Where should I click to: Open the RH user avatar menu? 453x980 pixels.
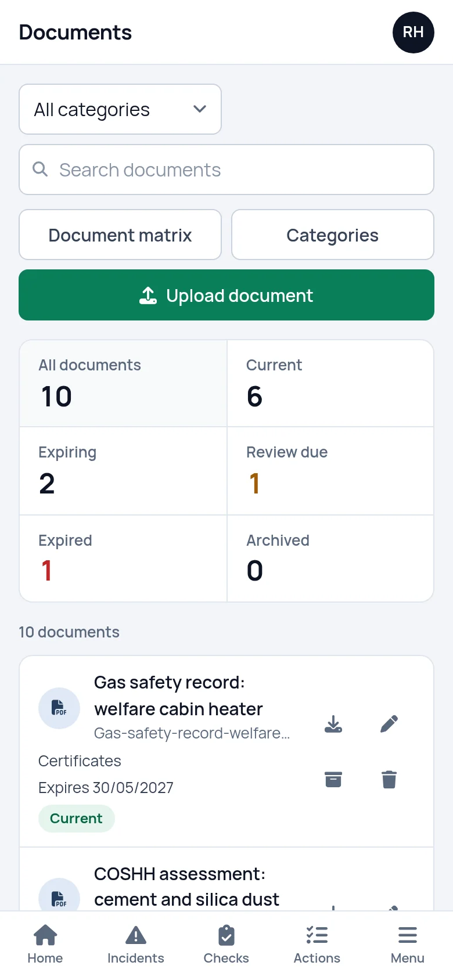tap(413, 33)
